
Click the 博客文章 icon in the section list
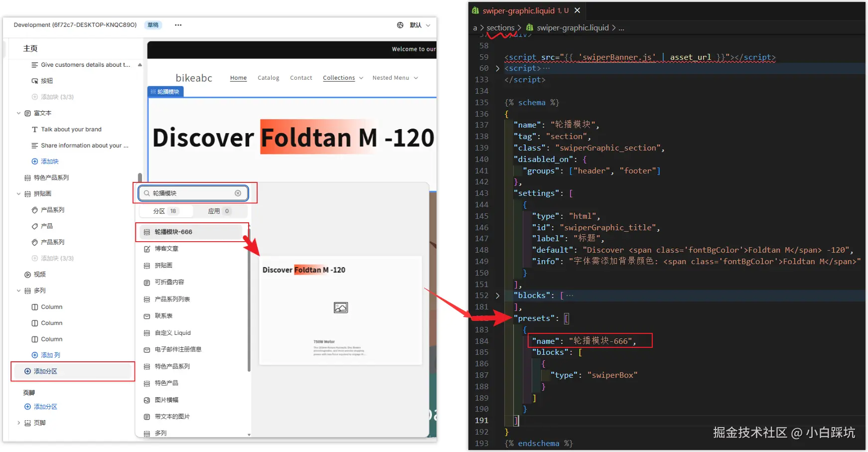[147, 249]
